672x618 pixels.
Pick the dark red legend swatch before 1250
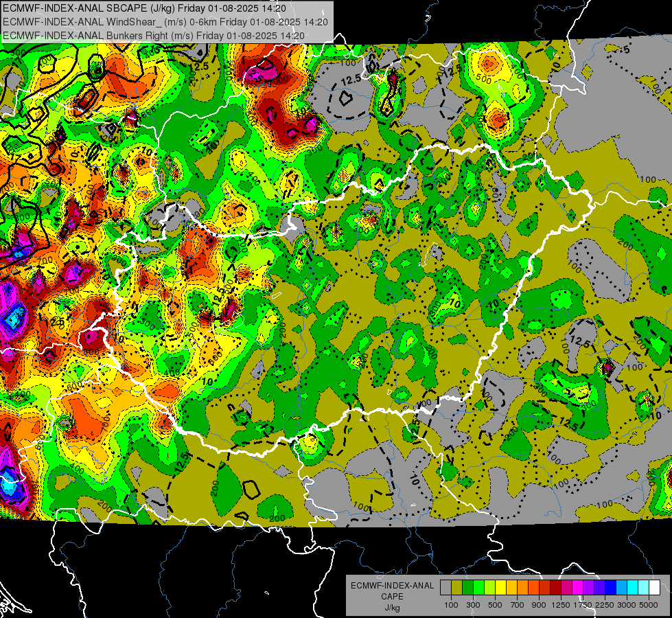coord(556,588)
